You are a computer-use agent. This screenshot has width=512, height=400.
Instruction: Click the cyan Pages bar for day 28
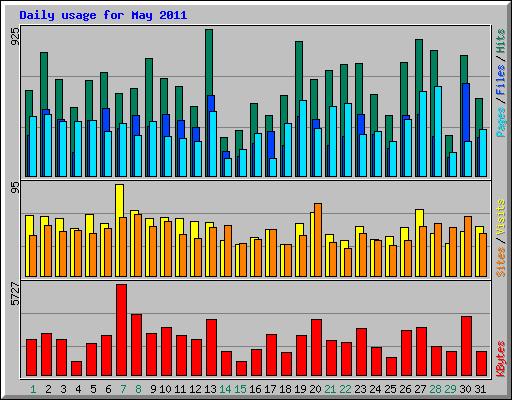tap(438, 131)
